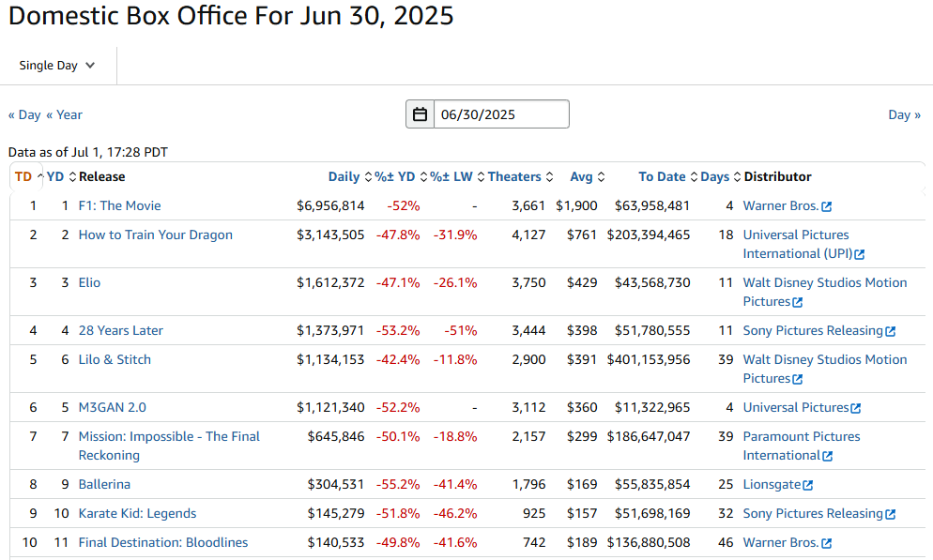The width and height of the screenshot is (933, 560).
Task: Click external link icon for Paramount Pictures International
Action: point(827,456)
